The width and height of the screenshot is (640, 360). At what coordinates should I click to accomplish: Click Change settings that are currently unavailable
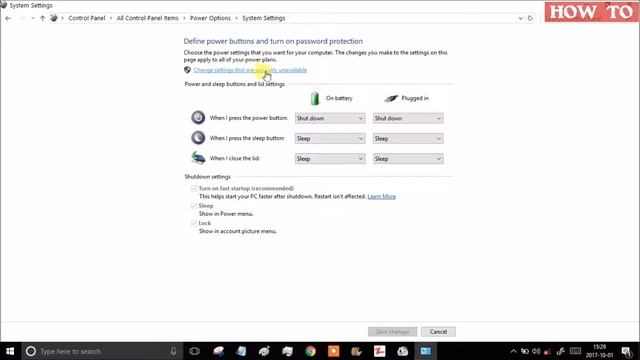pos(250,70)
